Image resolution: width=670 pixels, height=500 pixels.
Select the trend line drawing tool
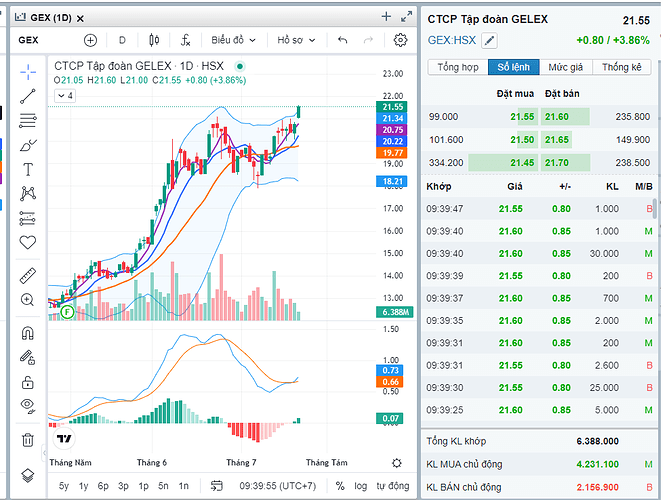point(28,97)
